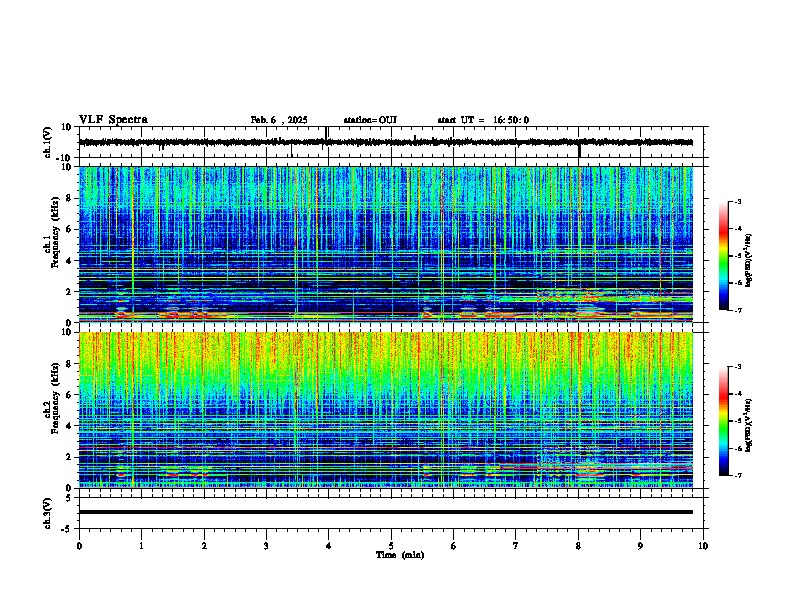The height and width of the screenshot is (612, 792).
Task: Click the "5" tick of ch.3(V) axis
Action: tap(70, 498)
